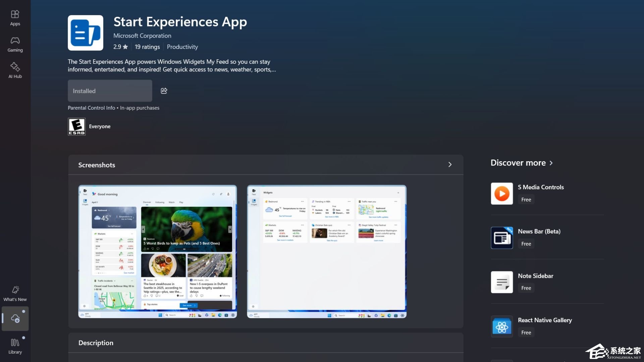The height and width of the screenshot is (362, 644).
Task: Expand Screenshots with the right chevron
Action: pos(450,165)
